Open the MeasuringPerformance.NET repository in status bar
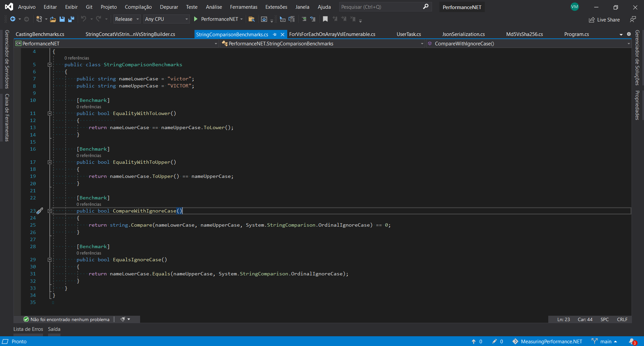 coord(547,341)
